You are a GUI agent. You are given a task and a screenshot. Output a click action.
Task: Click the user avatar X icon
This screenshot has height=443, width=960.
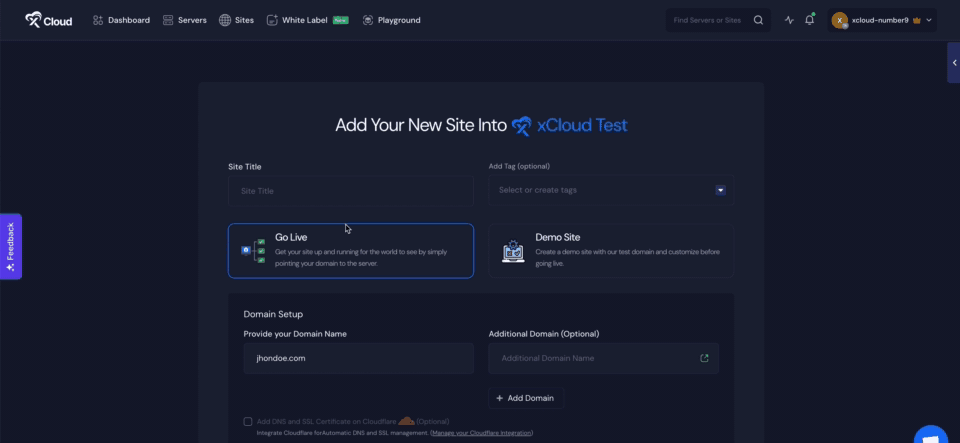[839, 20]
